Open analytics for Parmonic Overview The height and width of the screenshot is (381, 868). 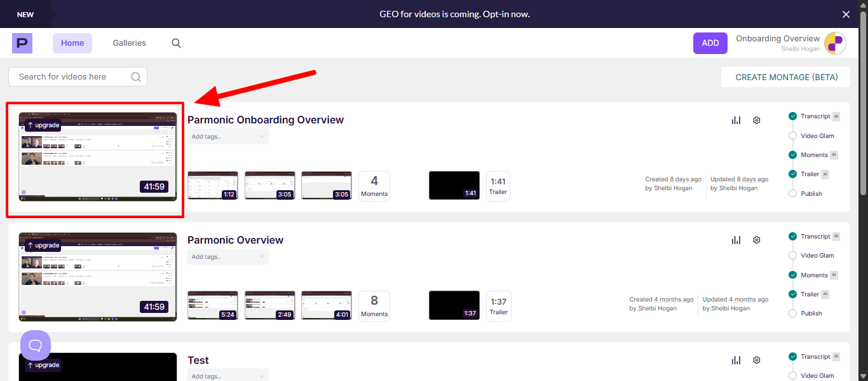(x=736, y=240)
